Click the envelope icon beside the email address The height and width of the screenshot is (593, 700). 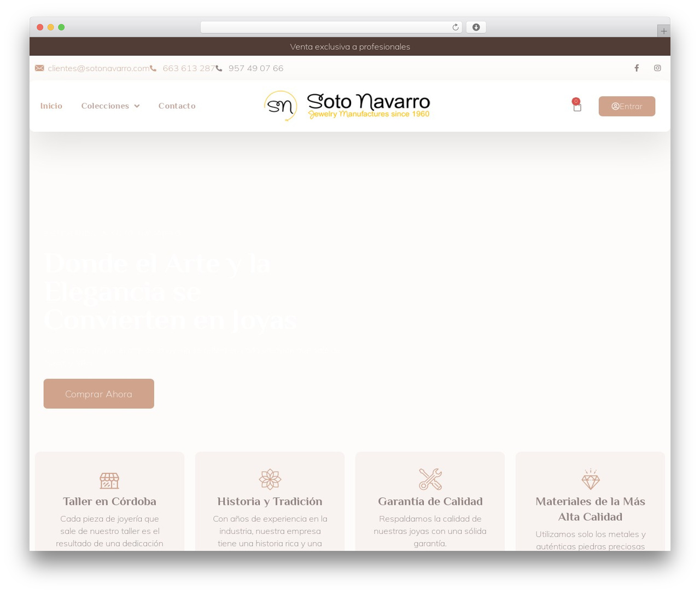click(x=39, y=68)
